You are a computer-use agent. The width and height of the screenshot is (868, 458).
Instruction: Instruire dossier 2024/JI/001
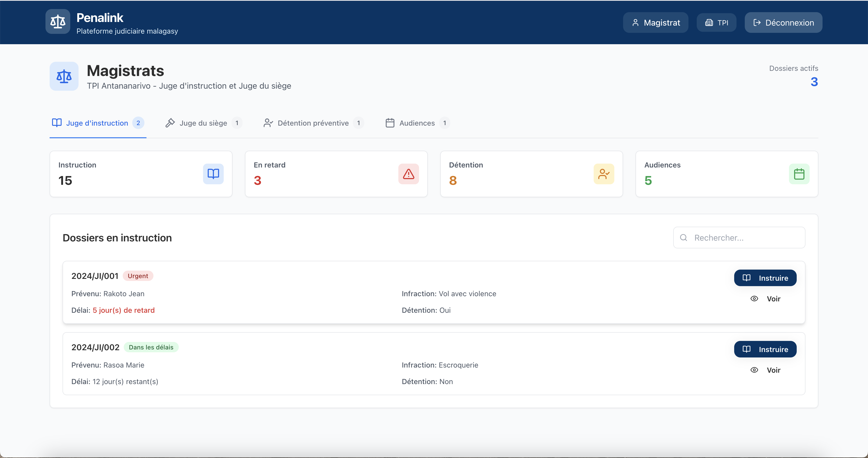point(765,278)
